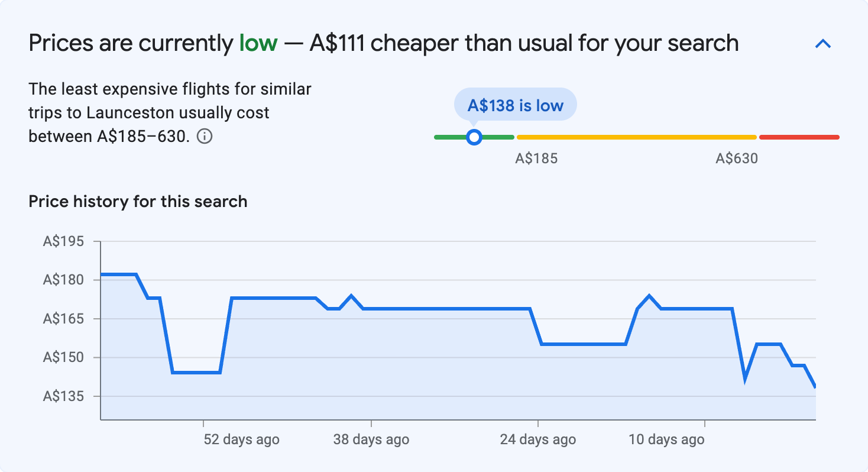Click the blue circle marker on price bar
Screen dimensions: 868x472
(x=474, y=137)
